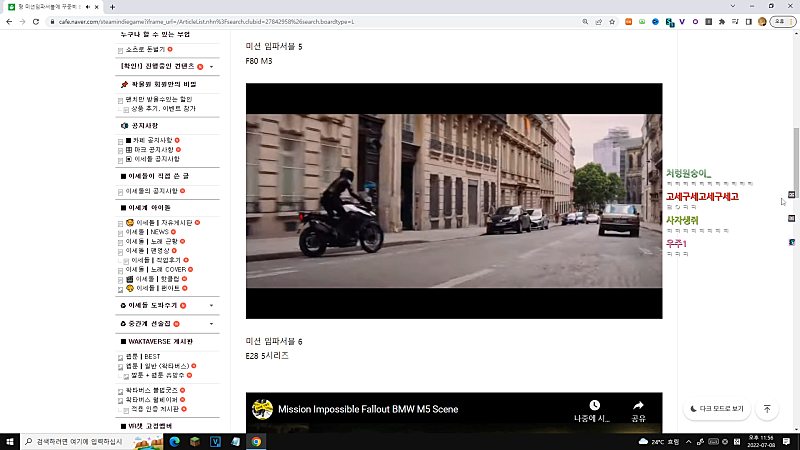800x450 pixels.
Task: Open the 카페 공지사항 board link
Action: pos(152,140)
